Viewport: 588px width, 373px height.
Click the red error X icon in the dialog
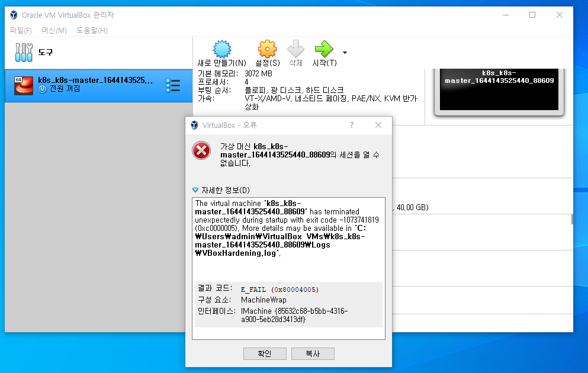pos(201,150)
